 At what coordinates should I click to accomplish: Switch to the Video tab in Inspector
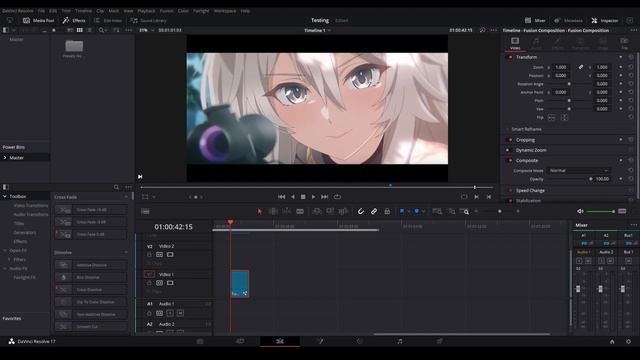click(x=515, y=43)
